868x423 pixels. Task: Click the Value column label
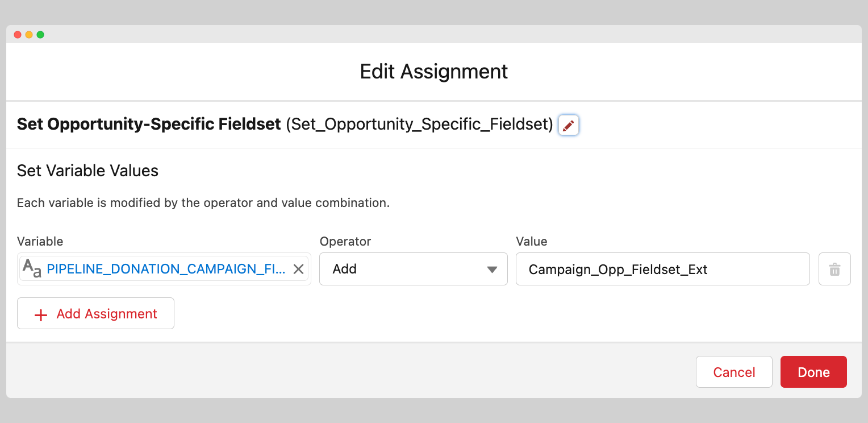531,241
